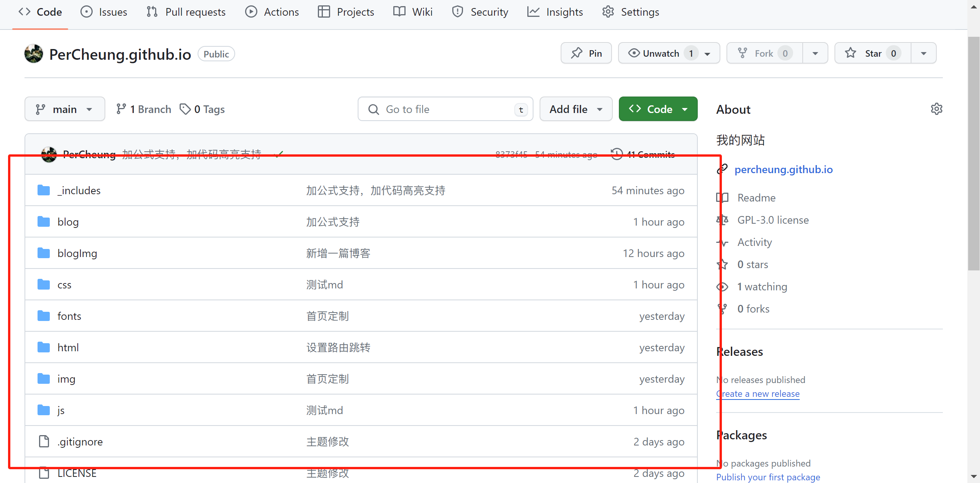Click the fonts folder icon
Image resolution: width=980 pixels, height=483 pixels.
(x=44, y=316)
